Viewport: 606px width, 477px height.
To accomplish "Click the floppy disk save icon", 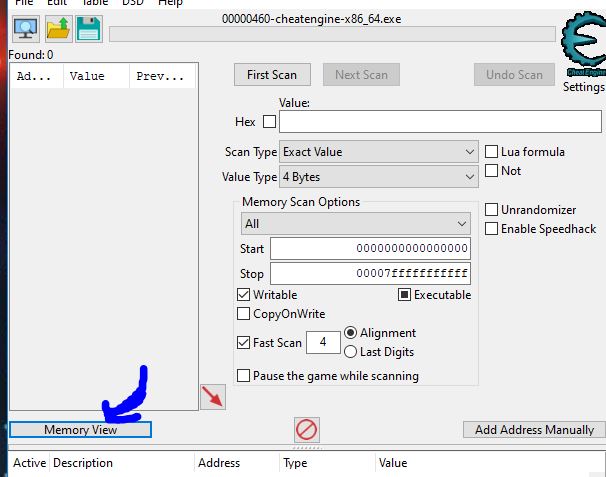I will pyautogui.click(x=88, y=29).
